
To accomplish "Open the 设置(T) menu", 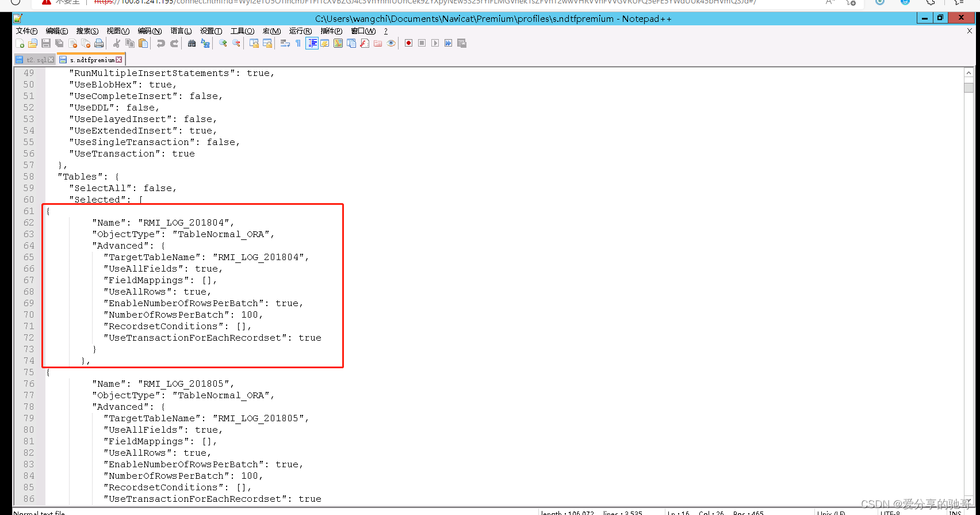I will tap(211, 30).
